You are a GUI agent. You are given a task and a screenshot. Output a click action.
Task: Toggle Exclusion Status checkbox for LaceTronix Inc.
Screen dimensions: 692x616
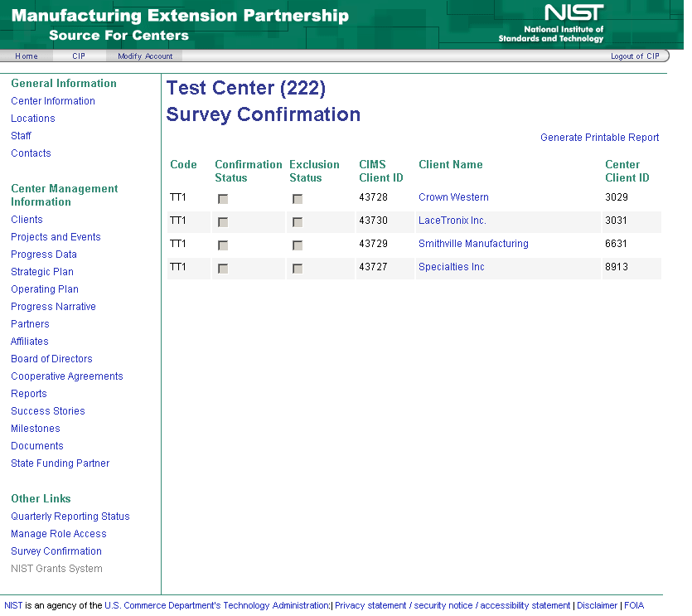point(298,222)
